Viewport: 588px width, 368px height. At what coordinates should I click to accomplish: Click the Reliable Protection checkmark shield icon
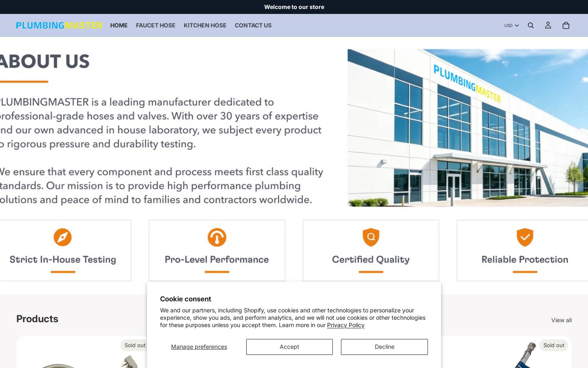click(x=525, y=237)
